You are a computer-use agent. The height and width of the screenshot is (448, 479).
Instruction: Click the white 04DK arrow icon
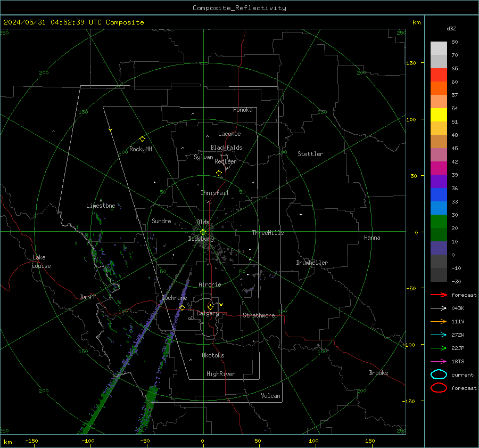[439, 308]
